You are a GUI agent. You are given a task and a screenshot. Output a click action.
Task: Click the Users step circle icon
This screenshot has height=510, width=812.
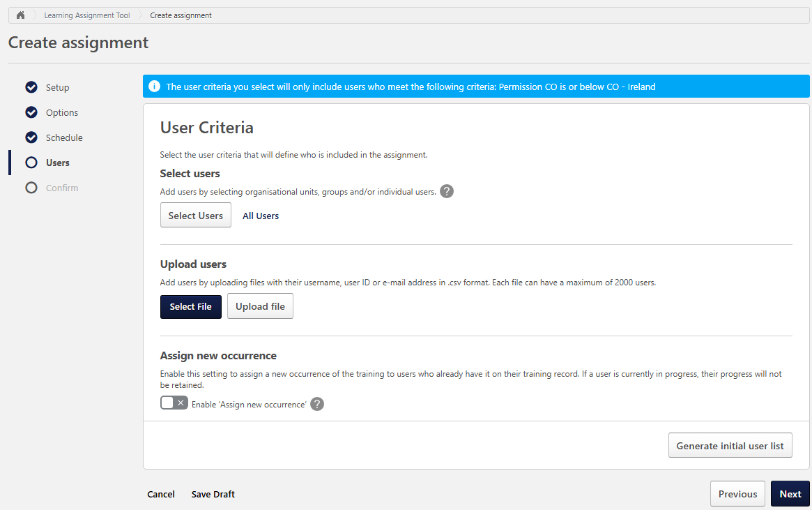pyautogui.click(x=31, y=163)
